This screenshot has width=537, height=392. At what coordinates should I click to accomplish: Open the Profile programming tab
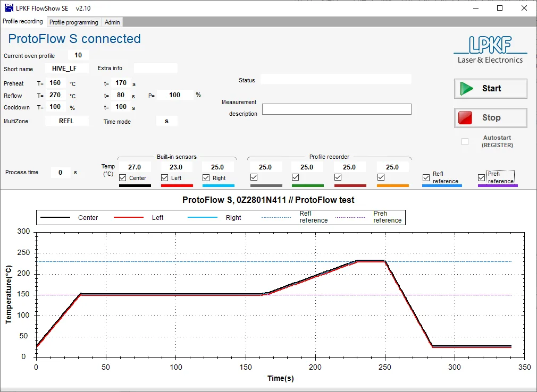pos(73,22)
